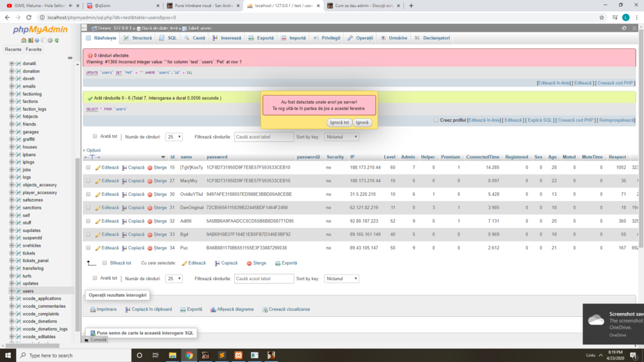Click the log out door icon
This screenshot has width=644, height=362.
(x=30, y=41)
